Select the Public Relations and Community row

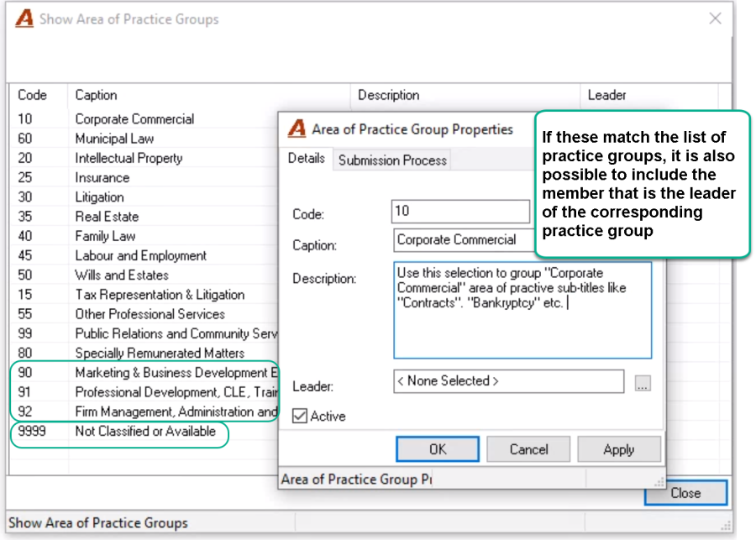pos(144,333)
